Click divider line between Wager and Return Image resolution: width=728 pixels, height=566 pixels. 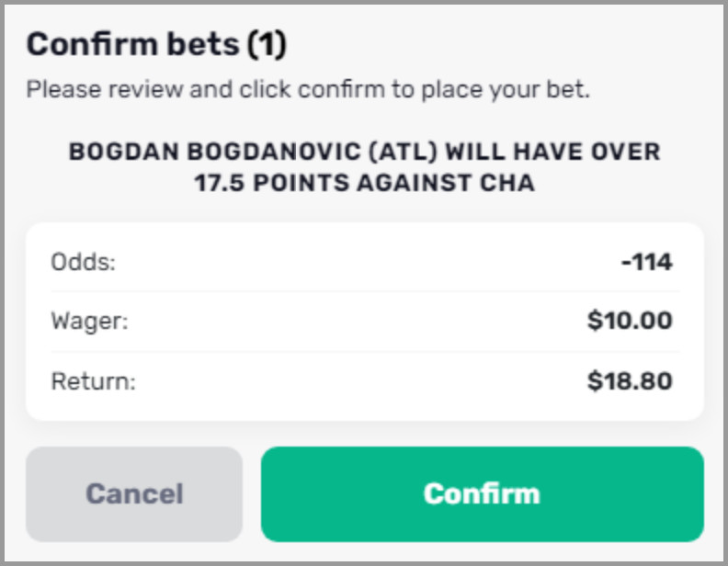[364, 352]
